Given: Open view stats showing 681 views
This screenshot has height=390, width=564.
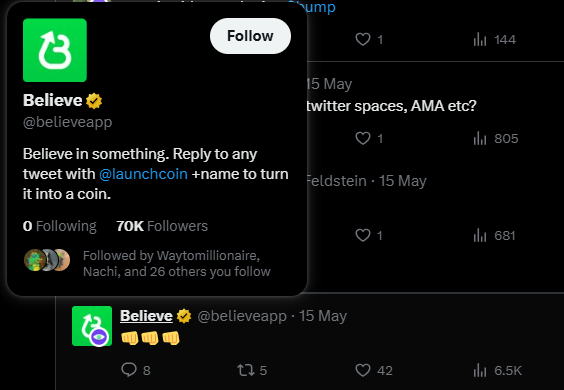Looking at the screenshot, I should tap(494, 235).
